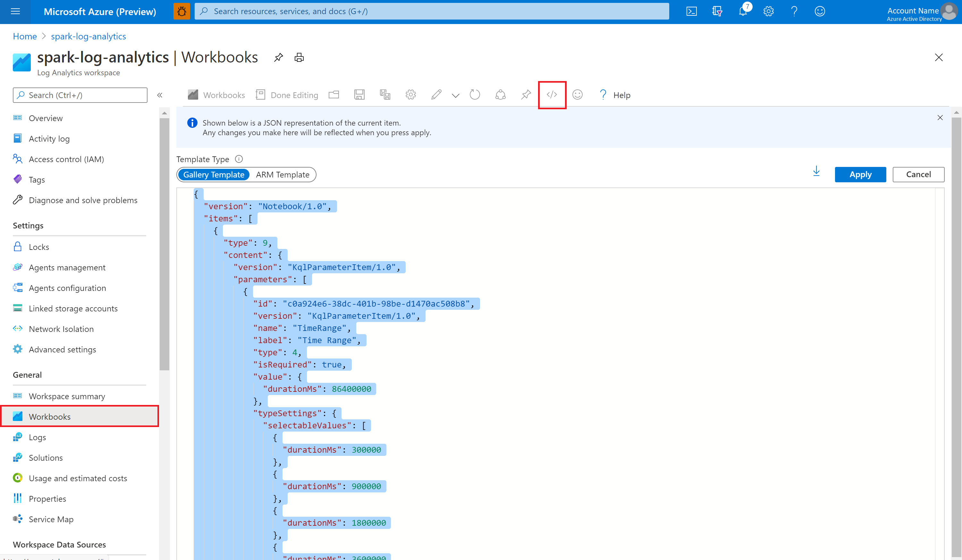Image resolution: width=962 pixels, height=560 pixels.
Task: Click the Cancel button
Action: [x=919, y=174]
